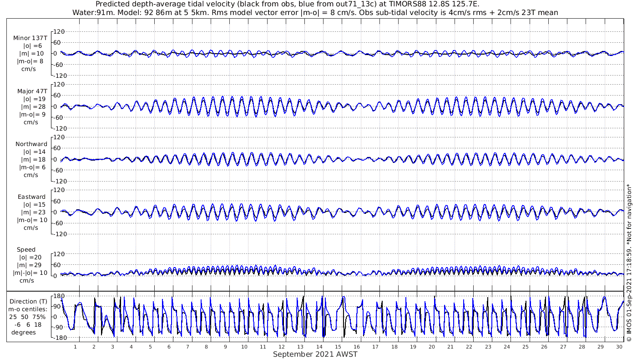Click the 'degrees' unit label

tap(23, 332)
